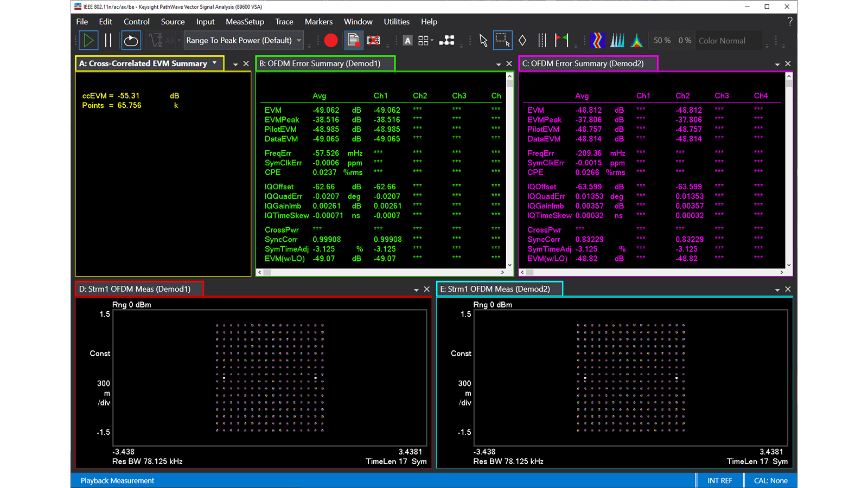
Task: Open the Markers menu
Action: pos(318,22)
